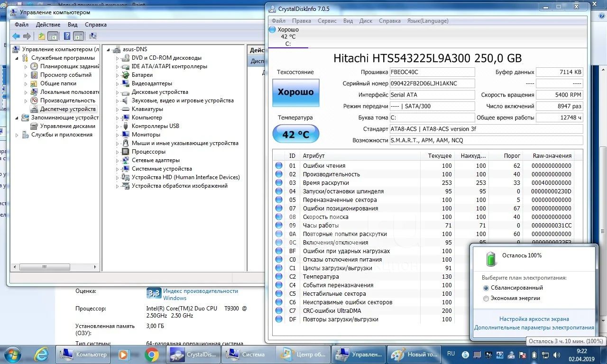
Task: Click the battery icon showing Осталось 100%
Action: [491, 258]
